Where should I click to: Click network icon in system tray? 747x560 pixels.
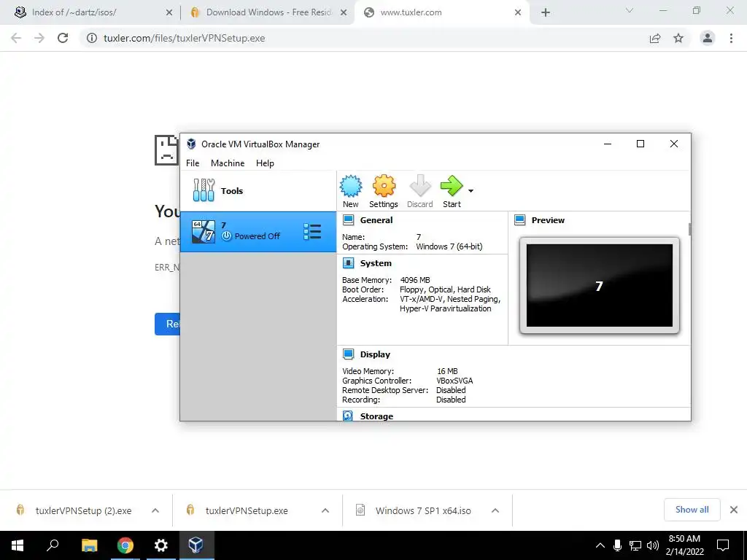tap(635, 545)
